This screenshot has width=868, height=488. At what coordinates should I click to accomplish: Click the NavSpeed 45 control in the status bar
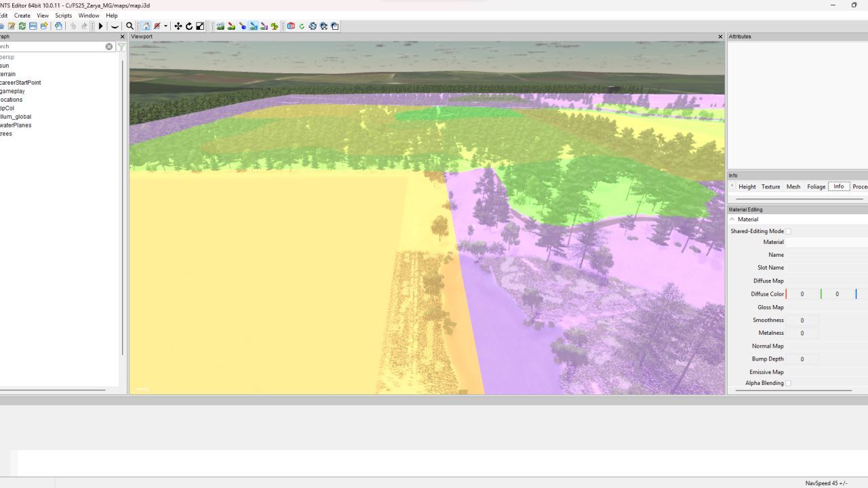tap(828, 483)
